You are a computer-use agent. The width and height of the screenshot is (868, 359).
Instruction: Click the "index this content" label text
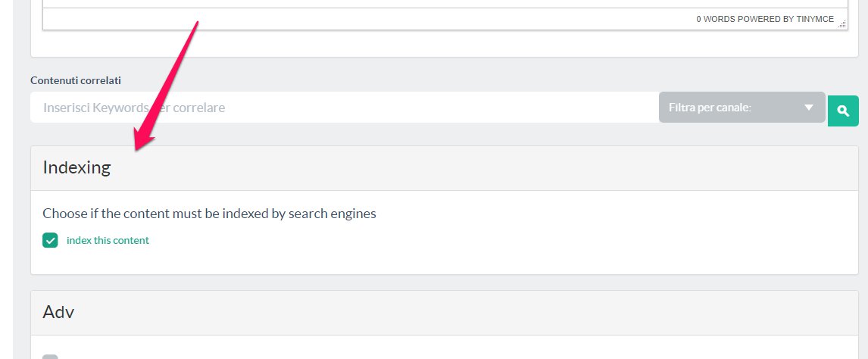(108, 241)
